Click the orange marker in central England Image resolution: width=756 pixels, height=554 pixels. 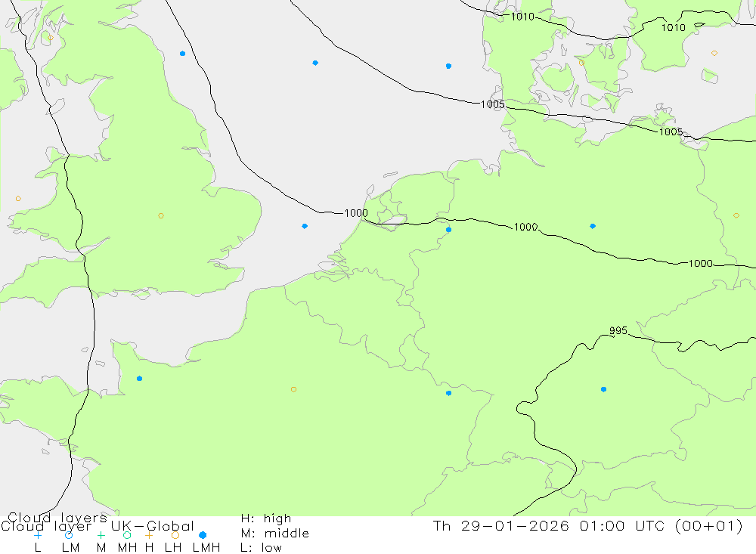tap(161, 216)
